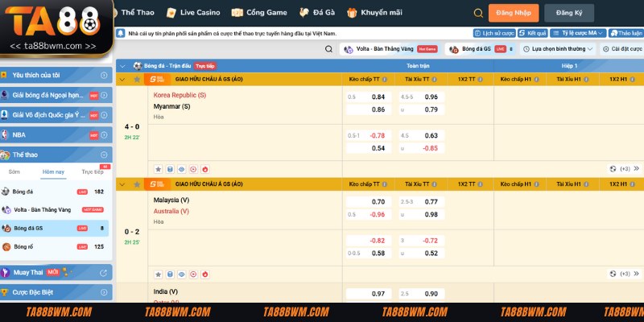
Task: Select Bóng đá GS sidebar row
Action: click(x=54, y=229)
